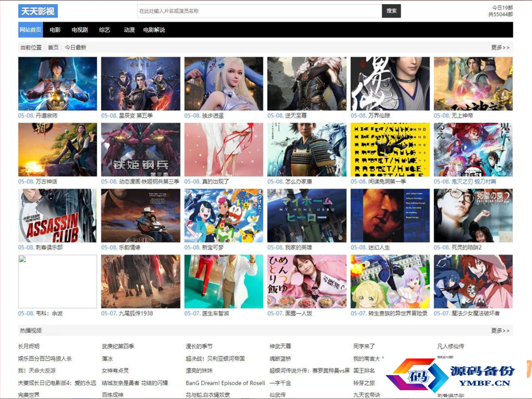This screenshot has height=399, width=532.
Task: Click the 万界仙踪 title link
Action: click(x=379, y=116)
